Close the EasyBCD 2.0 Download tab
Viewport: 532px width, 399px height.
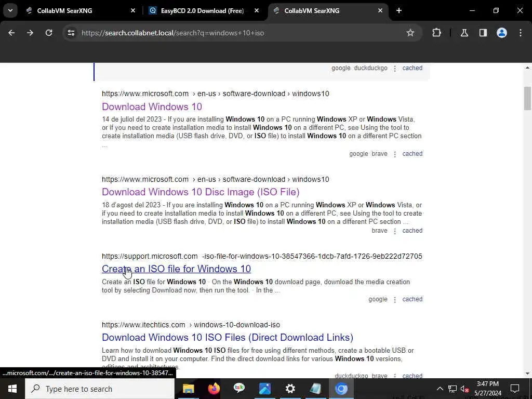click(x=257, y=10)
